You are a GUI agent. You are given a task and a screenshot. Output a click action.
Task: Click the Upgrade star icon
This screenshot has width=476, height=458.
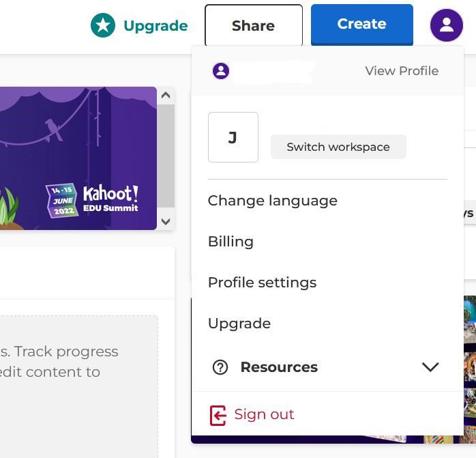click(103, 26)
